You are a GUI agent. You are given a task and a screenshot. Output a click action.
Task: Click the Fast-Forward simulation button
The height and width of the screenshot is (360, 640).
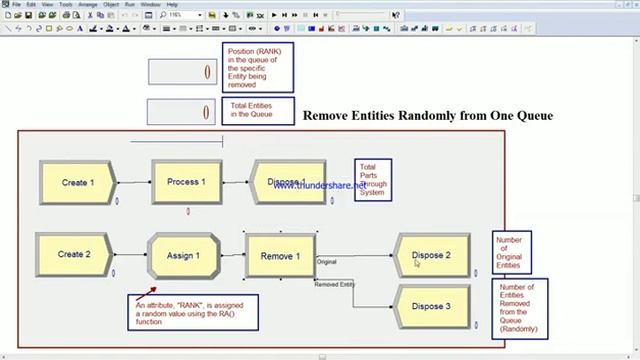295,15
